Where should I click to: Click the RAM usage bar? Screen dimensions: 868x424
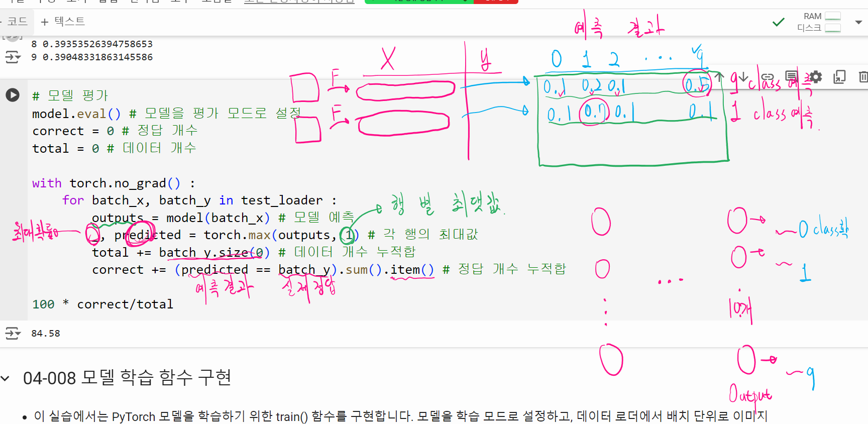coord(832,16)
